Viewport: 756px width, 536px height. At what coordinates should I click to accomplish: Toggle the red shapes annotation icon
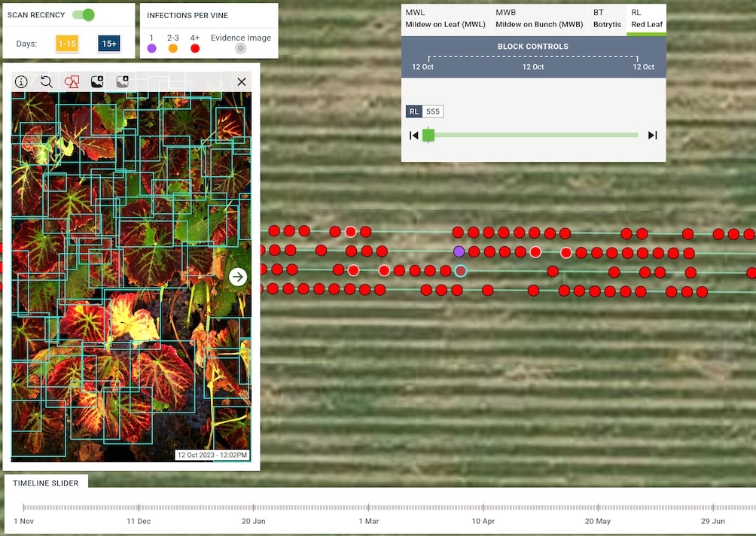pyautogui.click(x=72, y=81)
